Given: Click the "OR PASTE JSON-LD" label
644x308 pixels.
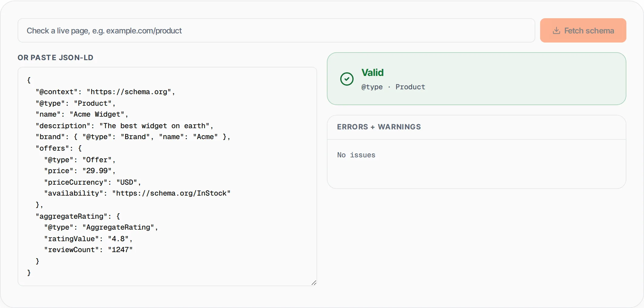Looking at the screenshot, I should pos(55,58).
